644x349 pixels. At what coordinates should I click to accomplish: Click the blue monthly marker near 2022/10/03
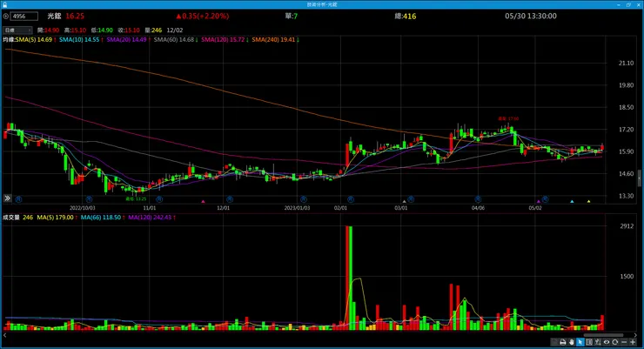pos(89,199)
